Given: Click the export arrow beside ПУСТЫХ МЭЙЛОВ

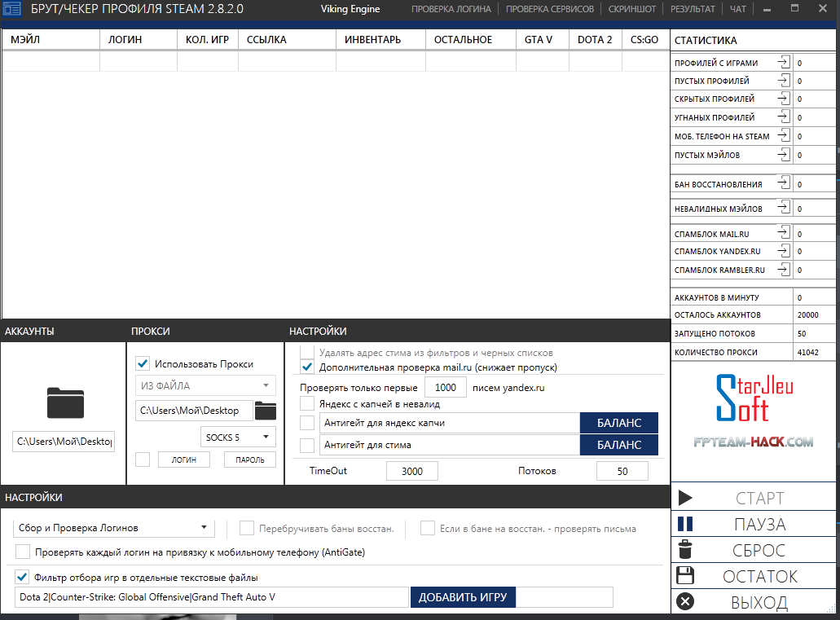Looking at the screenshot, I should [x=784, y=154].
